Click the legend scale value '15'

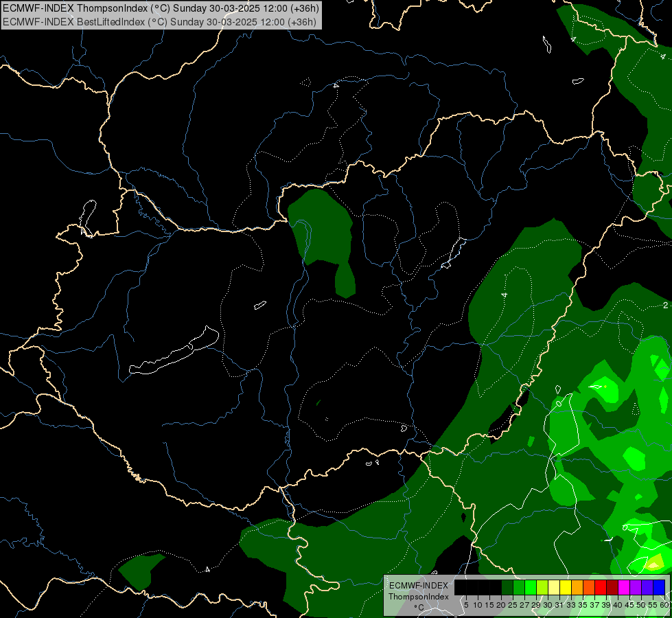point(489,605)
